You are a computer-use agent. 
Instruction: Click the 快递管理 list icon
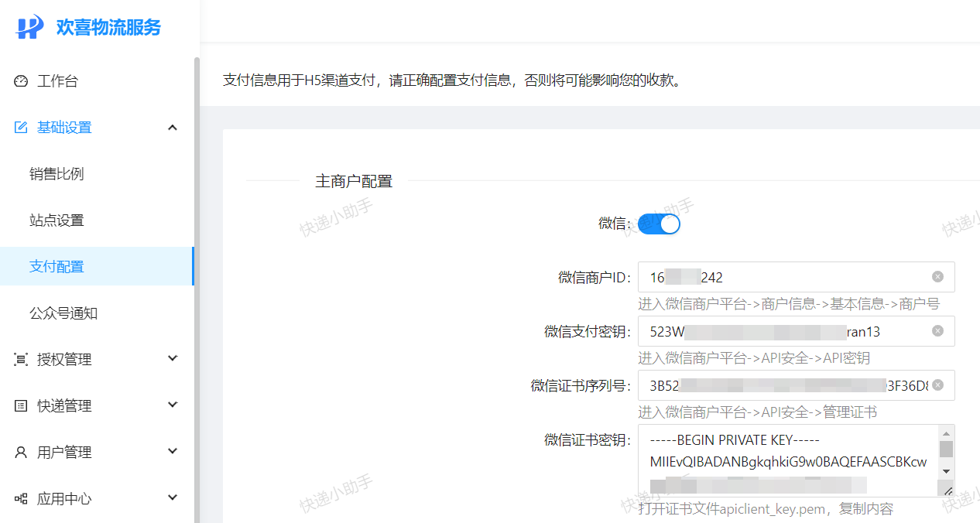(x=21, y=406)
